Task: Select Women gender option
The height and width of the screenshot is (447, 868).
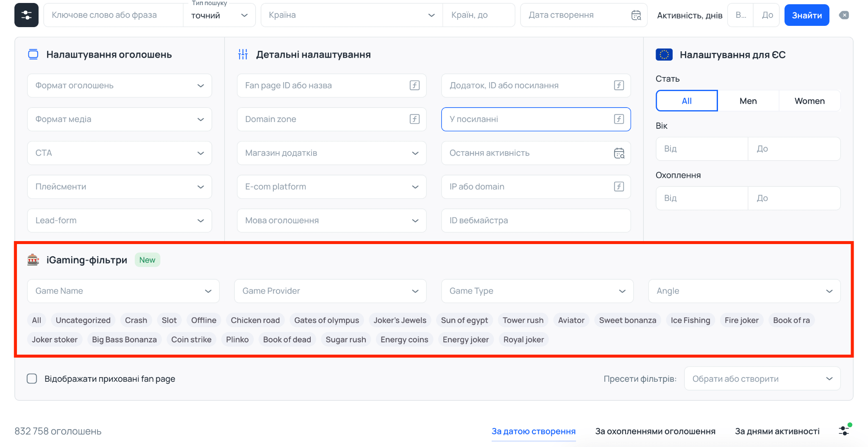Action: point(810,101)
